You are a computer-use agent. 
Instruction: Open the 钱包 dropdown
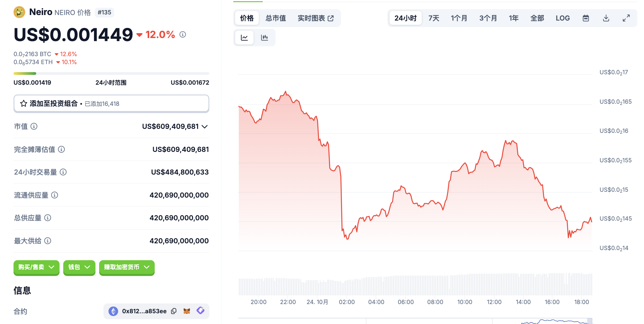(79, 267)
